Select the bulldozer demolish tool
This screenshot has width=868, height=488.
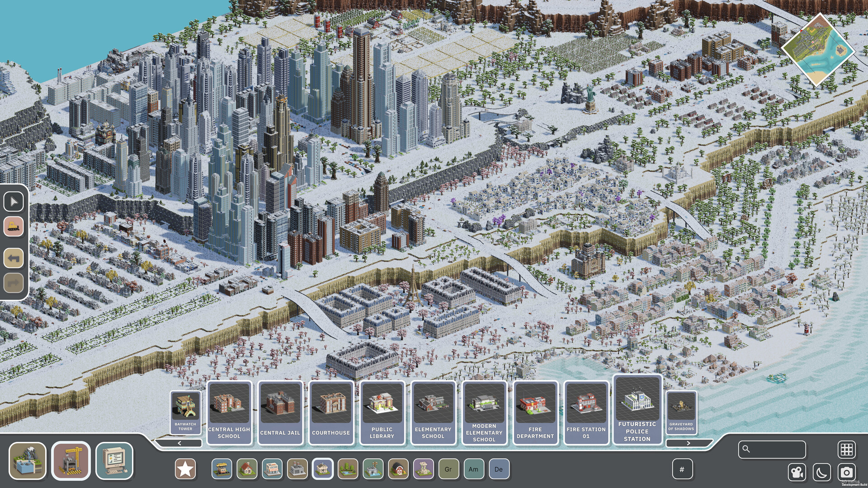(14, 226)
